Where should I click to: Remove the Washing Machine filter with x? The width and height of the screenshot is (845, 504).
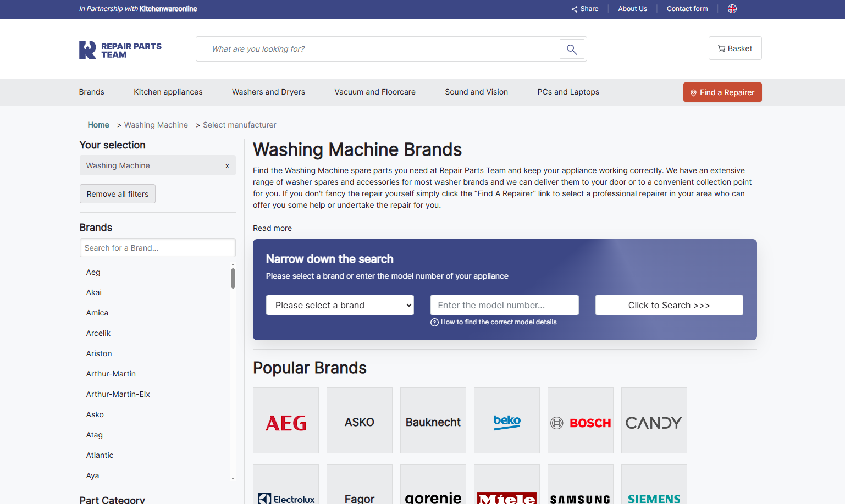227,166
